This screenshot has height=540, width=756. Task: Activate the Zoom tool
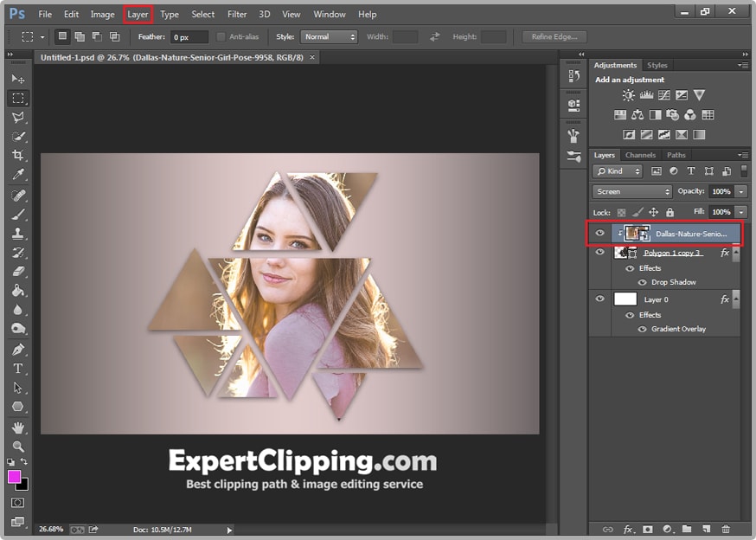coord(17,447)
